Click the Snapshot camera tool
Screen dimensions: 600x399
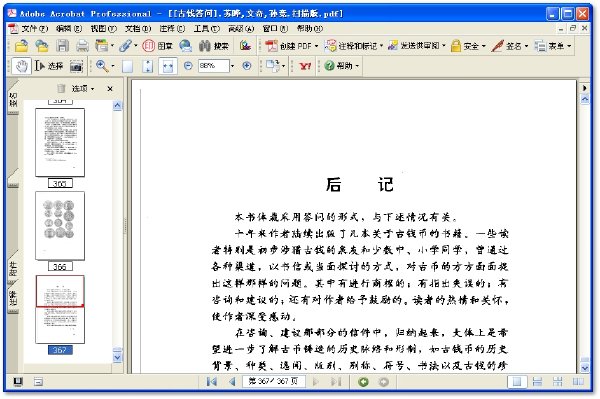click(x=77, y=66)
